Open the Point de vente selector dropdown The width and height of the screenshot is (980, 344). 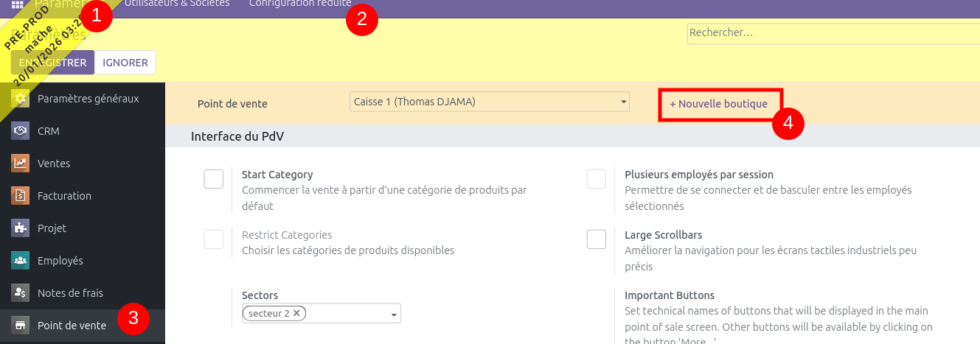click(490, 102)
